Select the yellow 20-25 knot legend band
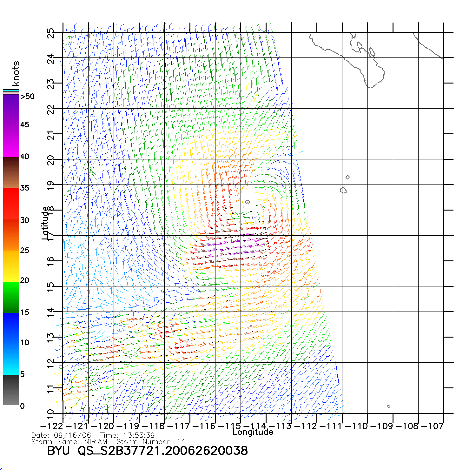The image size is (476, 470). [x=11, y=266]
